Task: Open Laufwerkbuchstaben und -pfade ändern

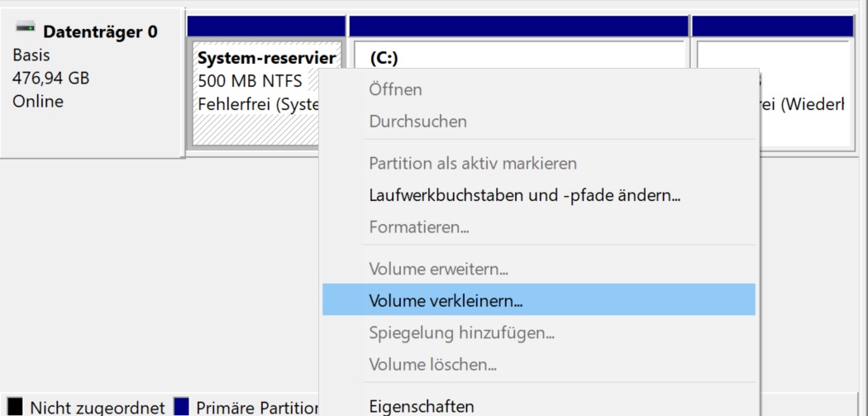Action: [x=524, y=196]
